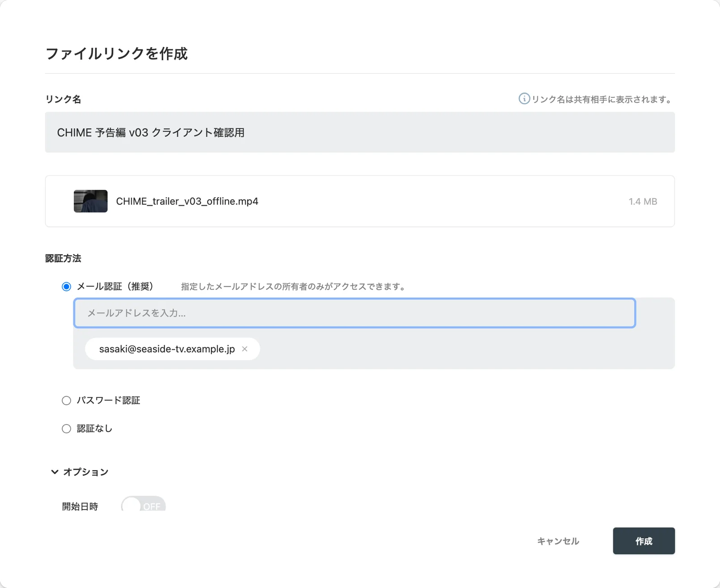Viewport: 720px width, 588px height.
Task: Click the ファイルリンクを作成 dialog heading
Action: click(117, 54)
